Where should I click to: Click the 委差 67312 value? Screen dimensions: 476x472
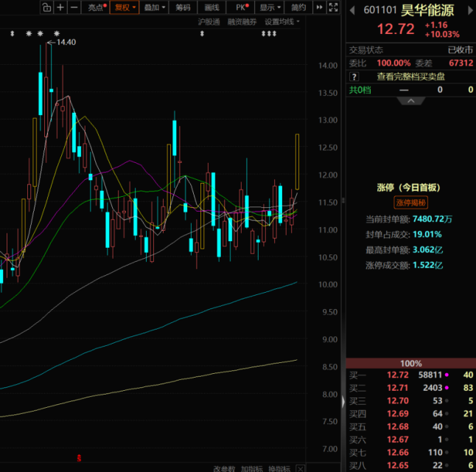click(x=461, y=63)
